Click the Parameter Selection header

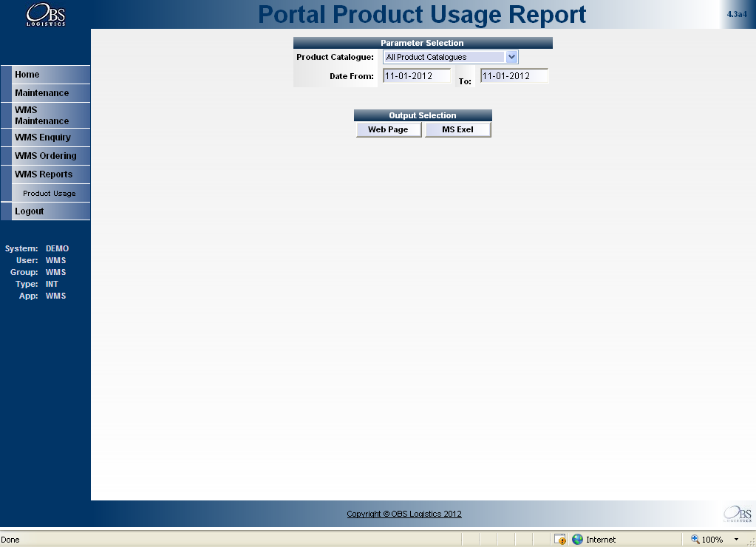[x=423, y=43]
